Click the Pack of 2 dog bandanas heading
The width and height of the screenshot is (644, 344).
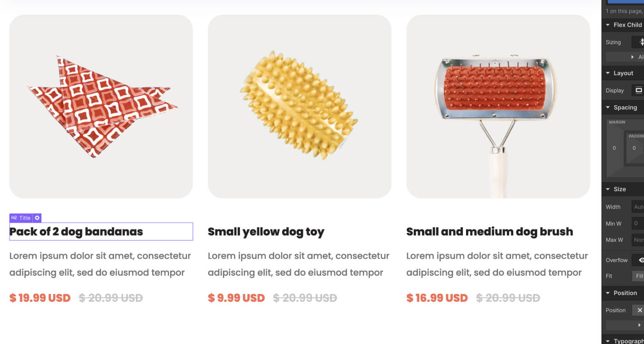[x=77, y=232]
